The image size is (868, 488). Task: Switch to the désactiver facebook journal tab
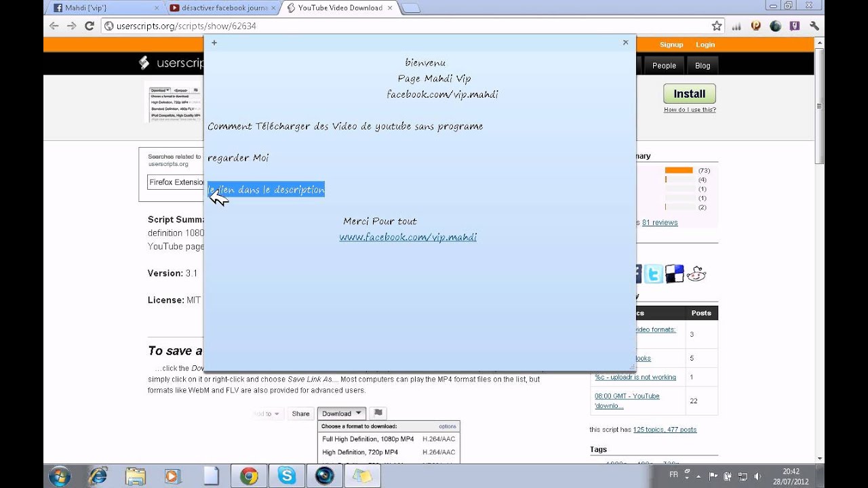(224, 8)
